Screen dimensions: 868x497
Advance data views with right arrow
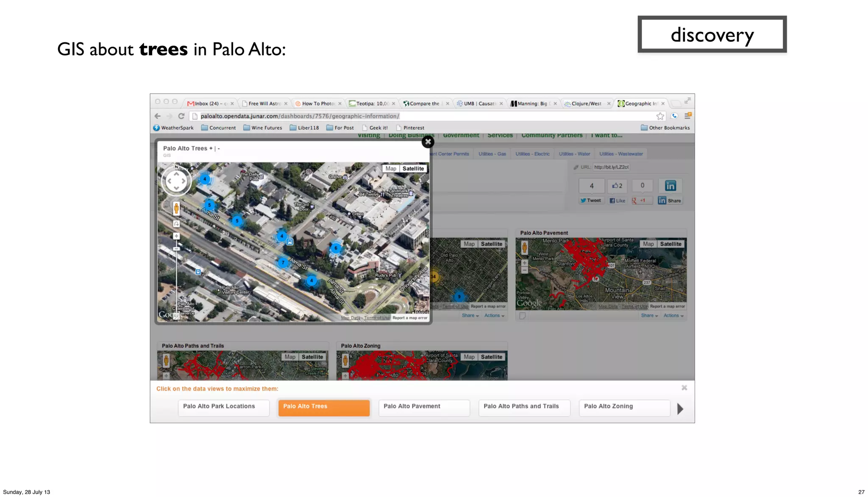click(680, 409)
